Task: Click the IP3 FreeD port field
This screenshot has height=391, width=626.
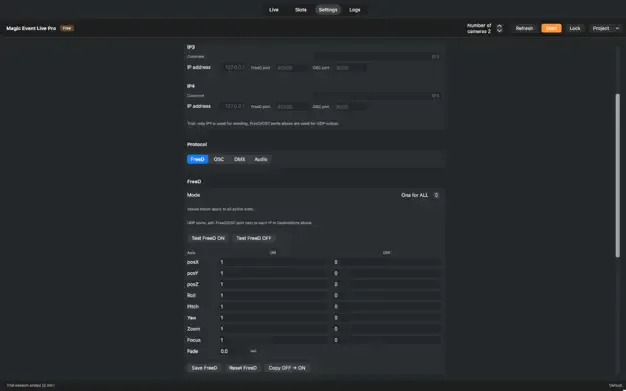Action: click(x=291, y=68)
